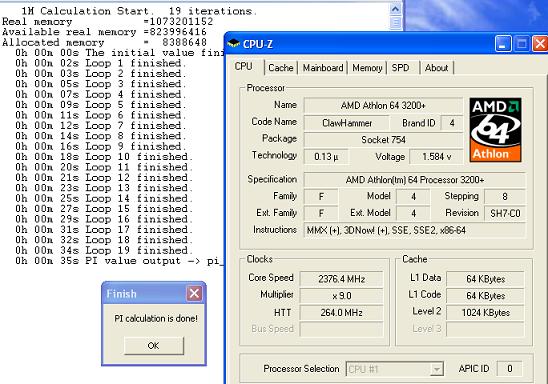548x384 pixels.
Task: Click the Core Speed value 2376.4 MHz
Action: (x=341, y=279)
